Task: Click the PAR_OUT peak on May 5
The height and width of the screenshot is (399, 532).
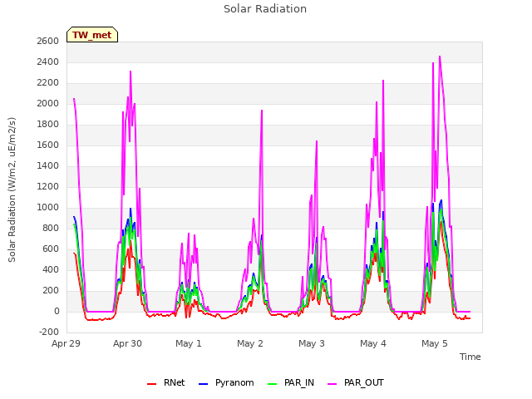Action: coord(440,57)
